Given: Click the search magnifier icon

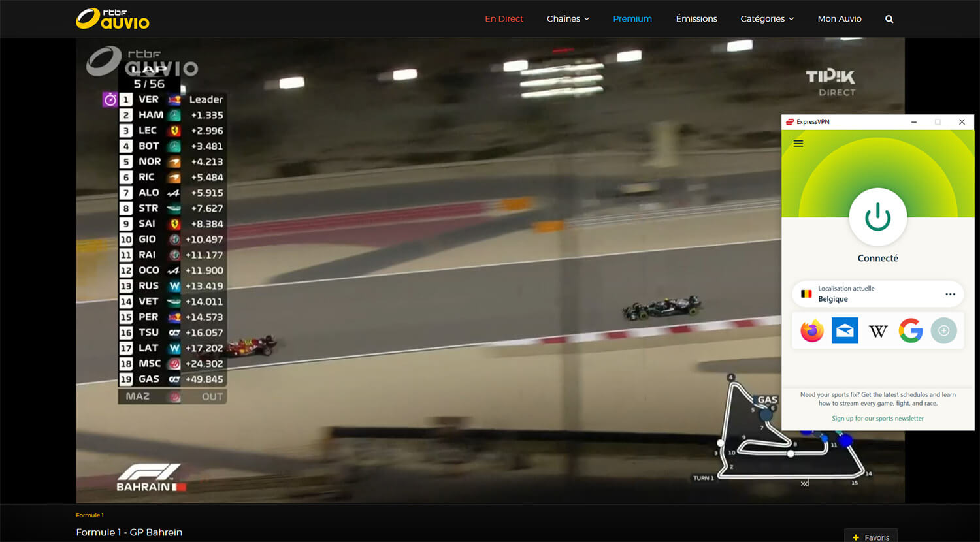Looking at the screenshot, I should point(889,19).
